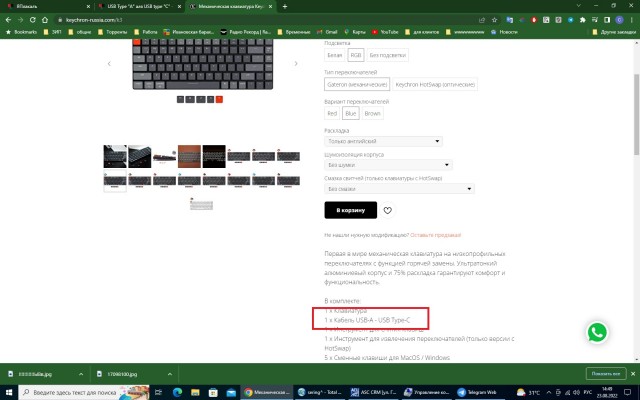This screenshot has height=400, width=640.
Task: Open Microsoft Store from taskbar
Action: tap(213, 392)
